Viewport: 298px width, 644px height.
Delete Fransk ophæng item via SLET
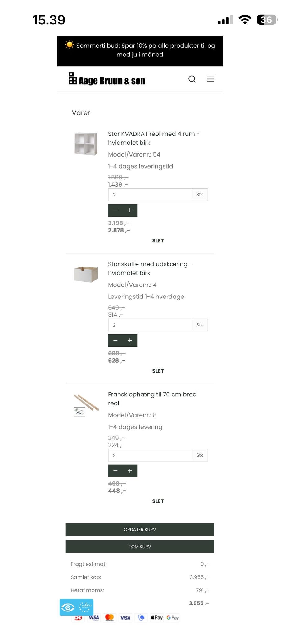158,501
